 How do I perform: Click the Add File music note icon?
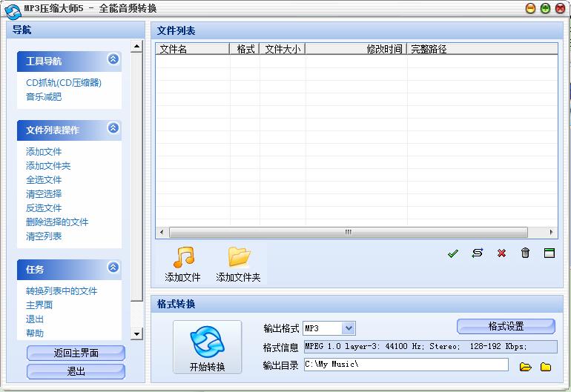coord(183,257)
